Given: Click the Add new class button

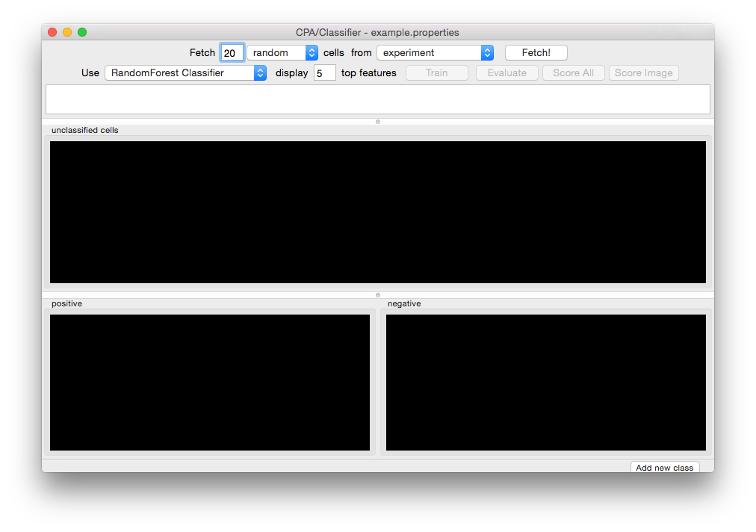Looking at the screenshot, I should click(664, 468).
